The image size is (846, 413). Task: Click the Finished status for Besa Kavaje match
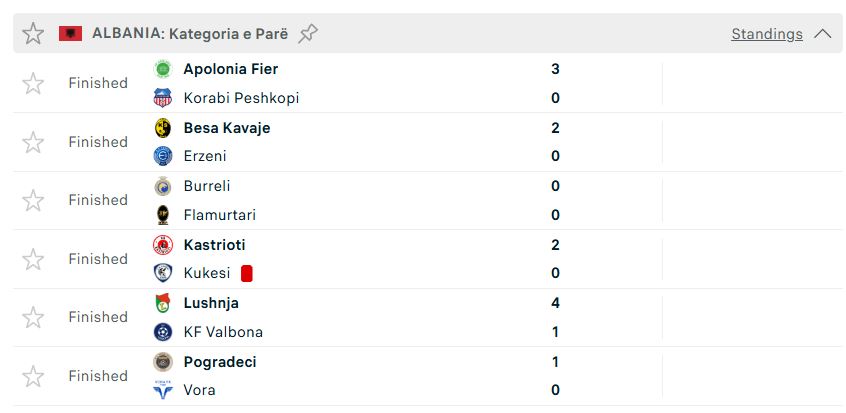coord(98,142)
